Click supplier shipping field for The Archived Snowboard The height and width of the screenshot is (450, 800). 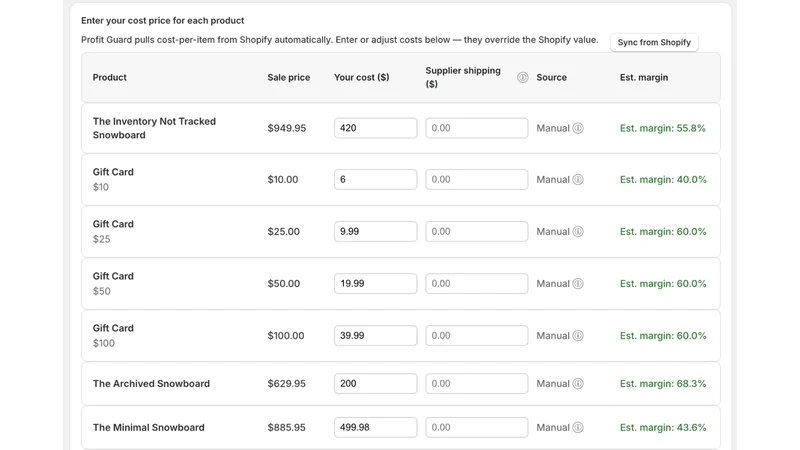(477, 384)
